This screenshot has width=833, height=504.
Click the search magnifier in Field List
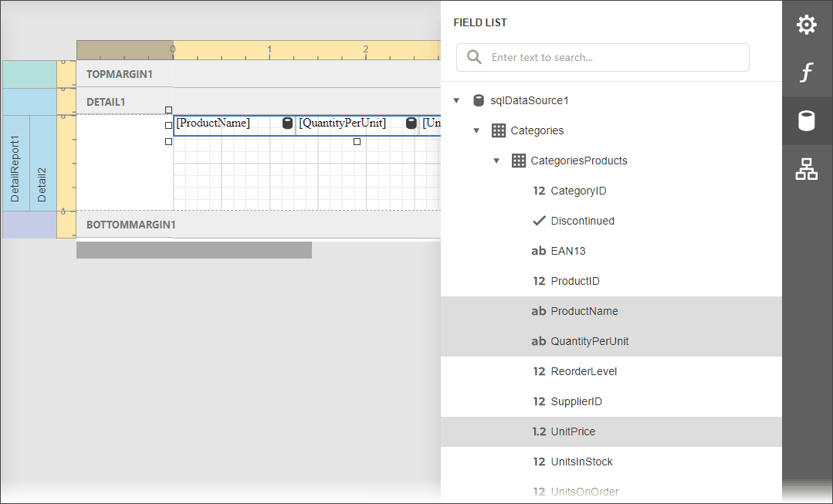pyautogui.click(x=474, y=57)
